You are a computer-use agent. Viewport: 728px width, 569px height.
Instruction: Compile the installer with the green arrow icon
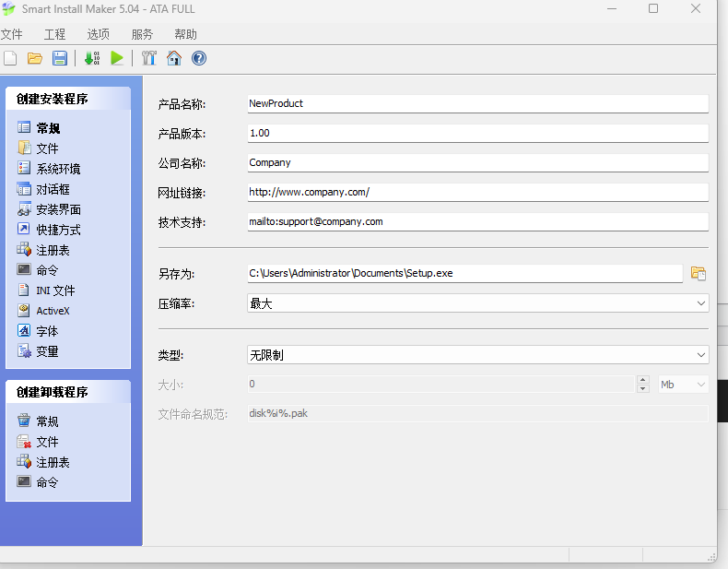92,58
